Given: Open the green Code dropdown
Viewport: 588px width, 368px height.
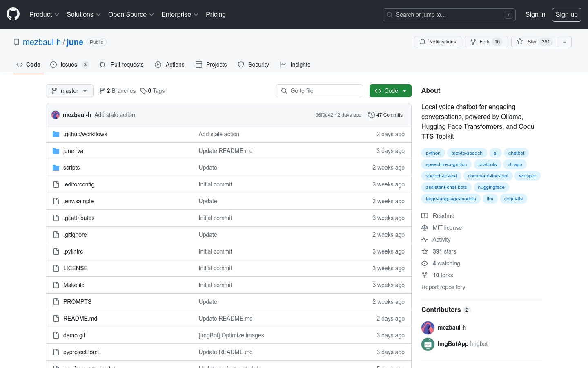Looking at the screenshot, I should coord(390,91).
